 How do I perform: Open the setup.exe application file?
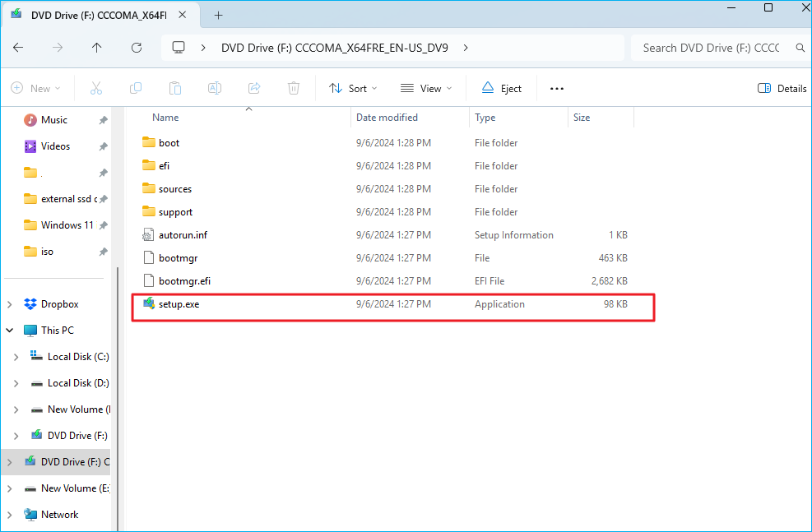point(179,304)
